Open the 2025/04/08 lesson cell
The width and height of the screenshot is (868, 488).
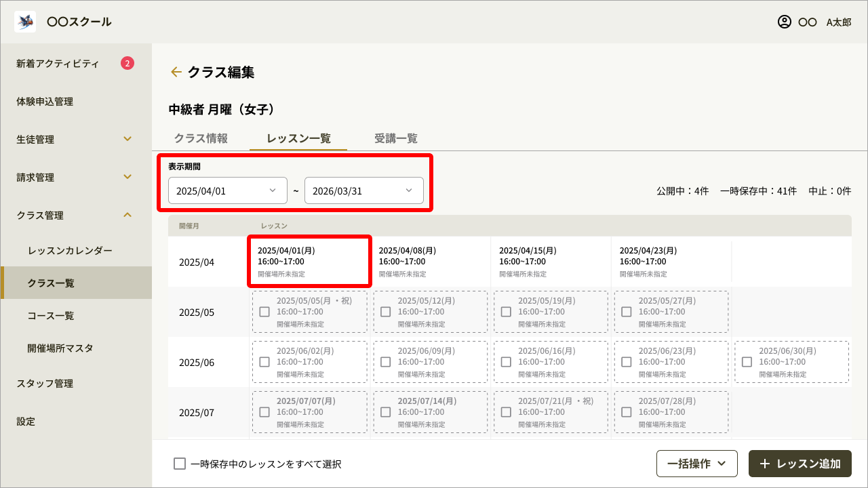click(430, 262)
